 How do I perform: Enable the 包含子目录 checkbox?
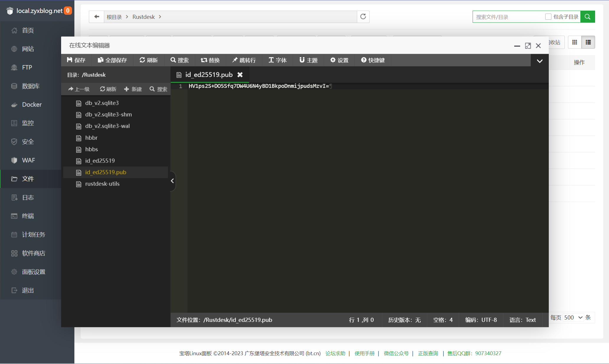(548, 17)
